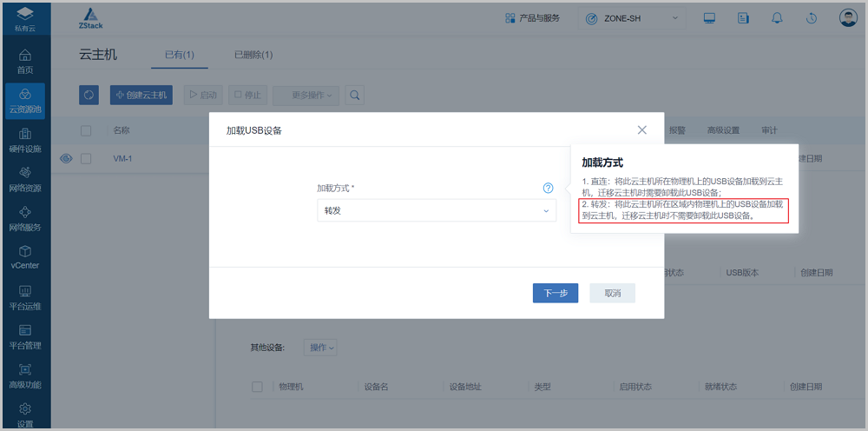The image size is (868, 431).
Task: Open the ZONE-SH zone selector
Action: (x=633, y=18)
